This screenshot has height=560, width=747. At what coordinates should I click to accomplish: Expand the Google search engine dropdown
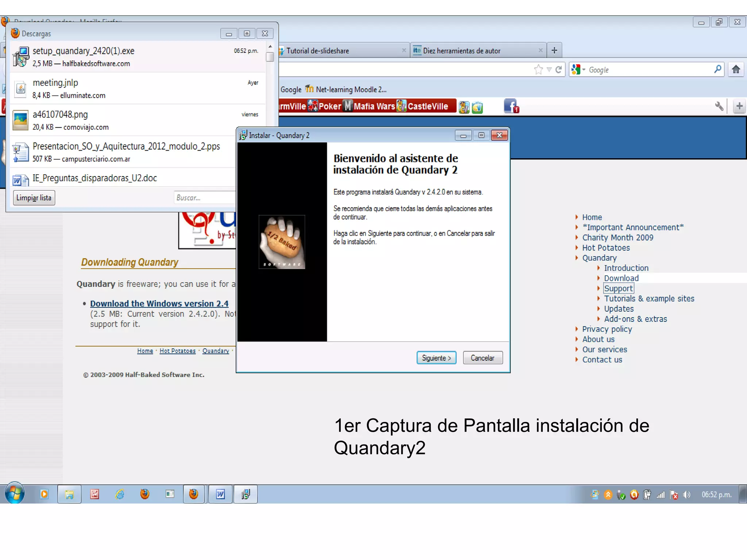point(584,70)
